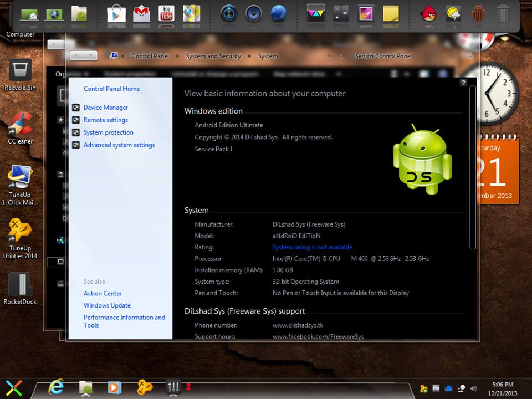Click System in the address breadcrumb

pyautogui.click(x=268, y=56)
